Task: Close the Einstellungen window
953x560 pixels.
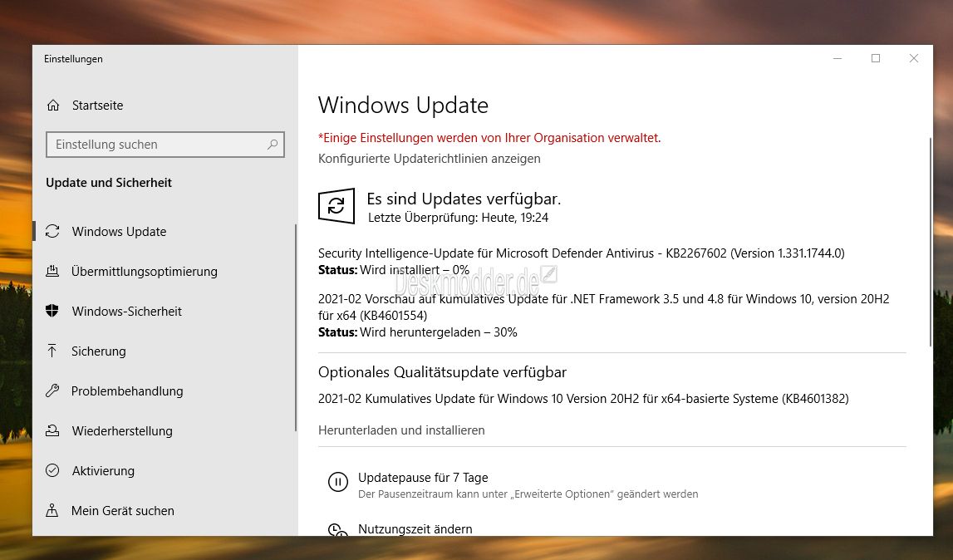Action: pos(913,58)
